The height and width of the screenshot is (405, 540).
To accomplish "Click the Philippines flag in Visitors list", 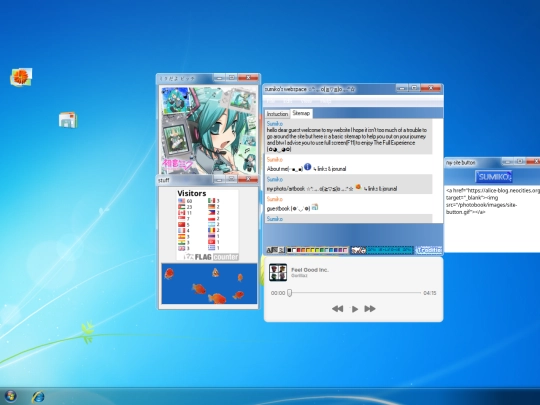I will tap(211, 212).
